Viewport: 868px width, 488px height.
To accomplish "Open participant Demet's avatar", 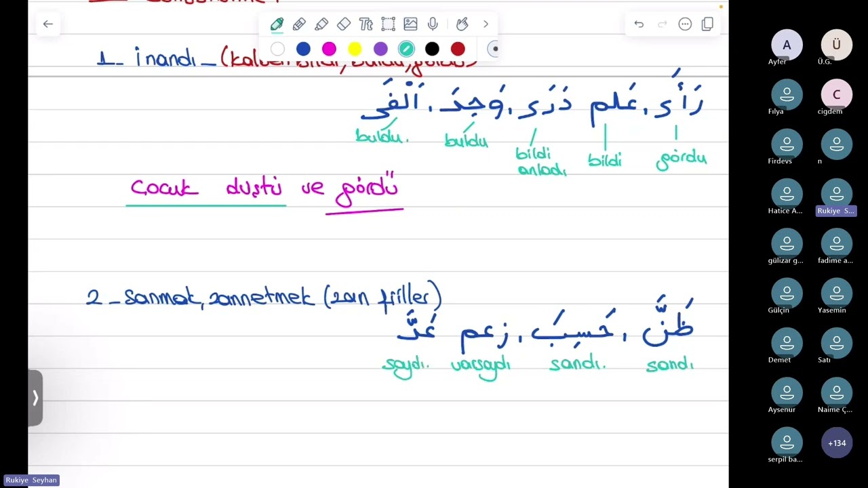I will pyautogui.click(x=787, y=343).
